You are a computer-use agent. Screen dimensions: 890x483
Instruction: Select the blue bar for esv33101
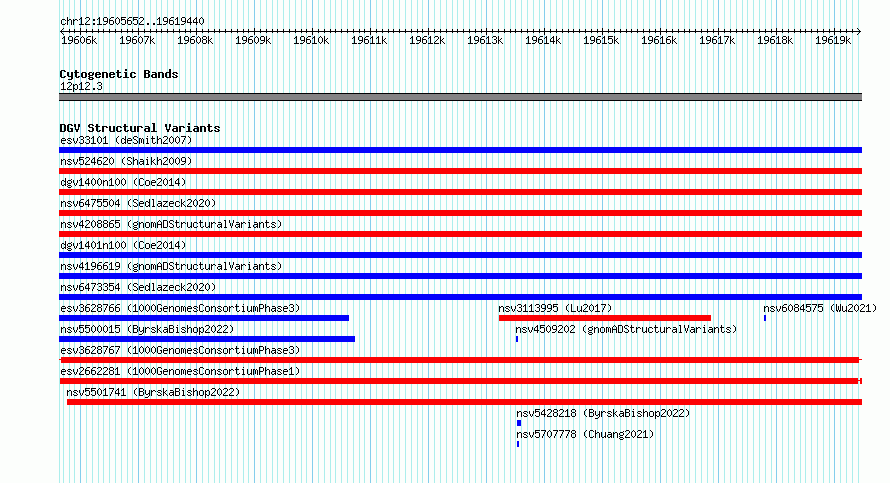(460, 150)
